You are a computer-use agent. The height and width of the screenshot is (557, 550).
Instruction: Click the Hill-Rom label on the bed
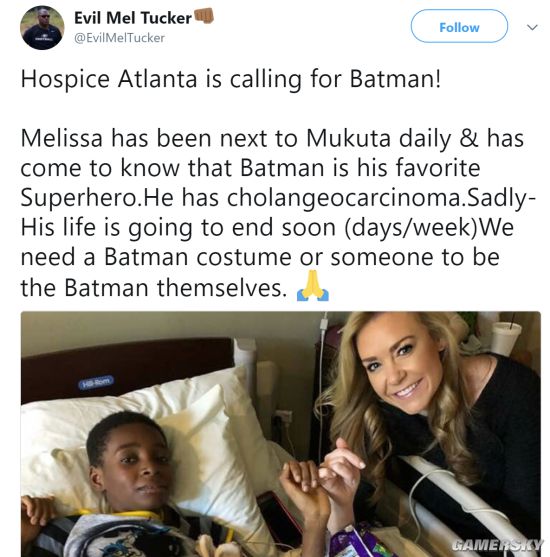pos(96,381)
